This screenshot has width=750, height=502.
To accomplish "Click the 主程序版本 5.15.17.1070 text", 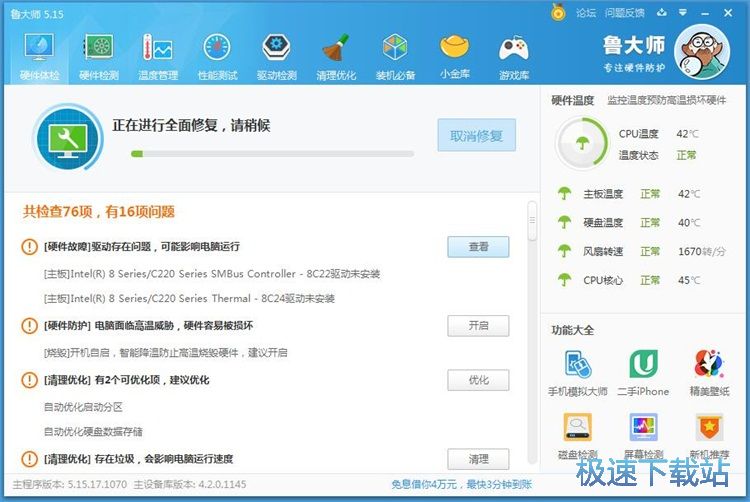I will pos(70,484).
